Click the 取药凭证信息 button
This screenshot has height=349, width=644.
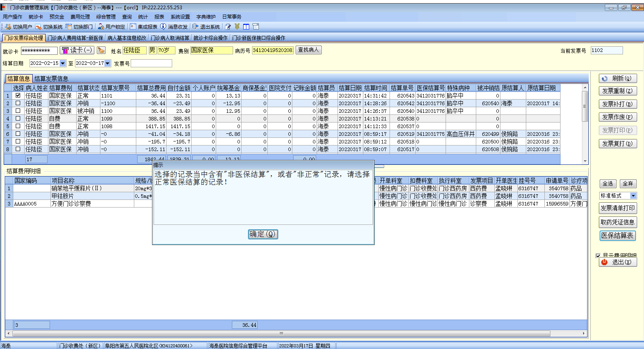tap(618, 222)
